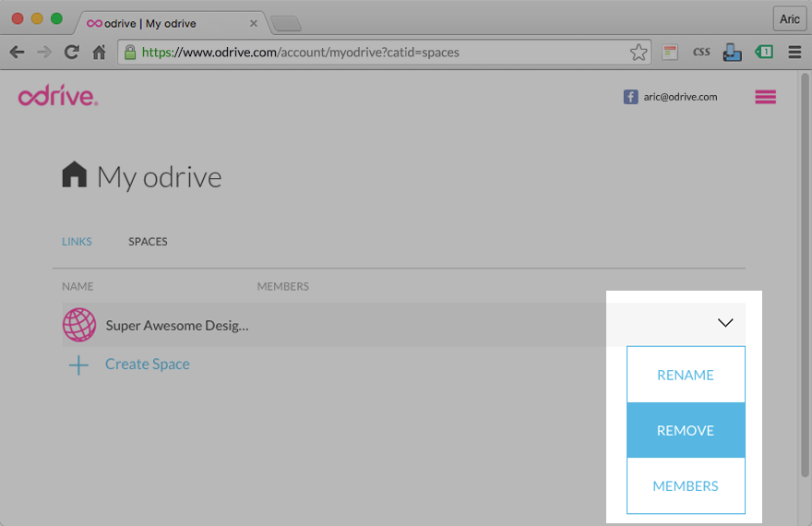Select MEMBERS from the dropdown menu
This screenshot has height=526, width=812.
coord(686,485)
